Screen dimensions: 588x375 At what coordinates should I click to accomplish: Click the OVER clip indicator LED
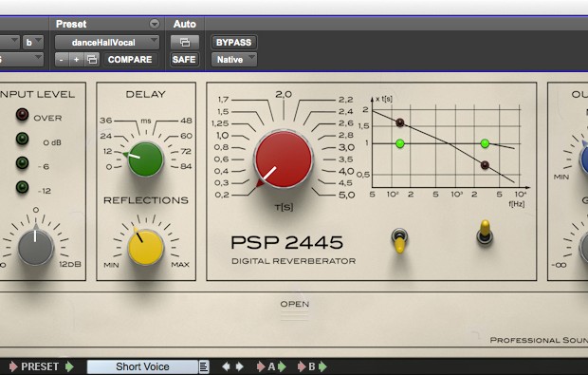pos(22,115)
